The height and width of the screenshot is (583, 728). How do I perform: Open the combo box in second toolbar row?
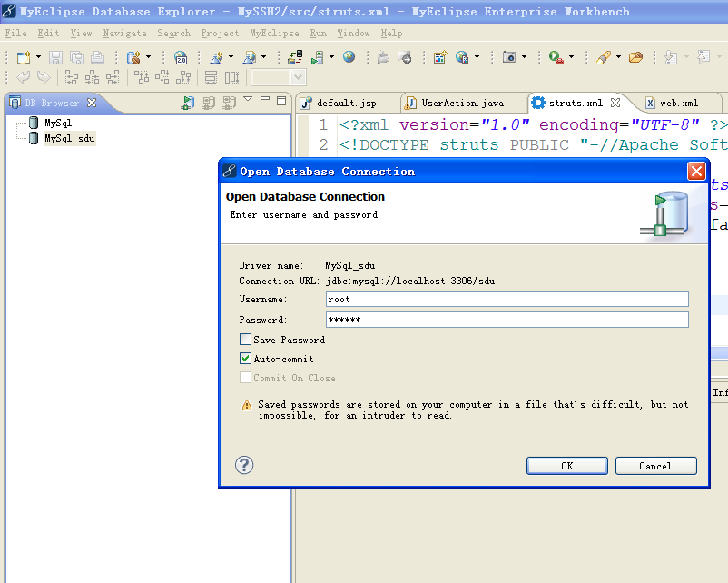point(299,77)
